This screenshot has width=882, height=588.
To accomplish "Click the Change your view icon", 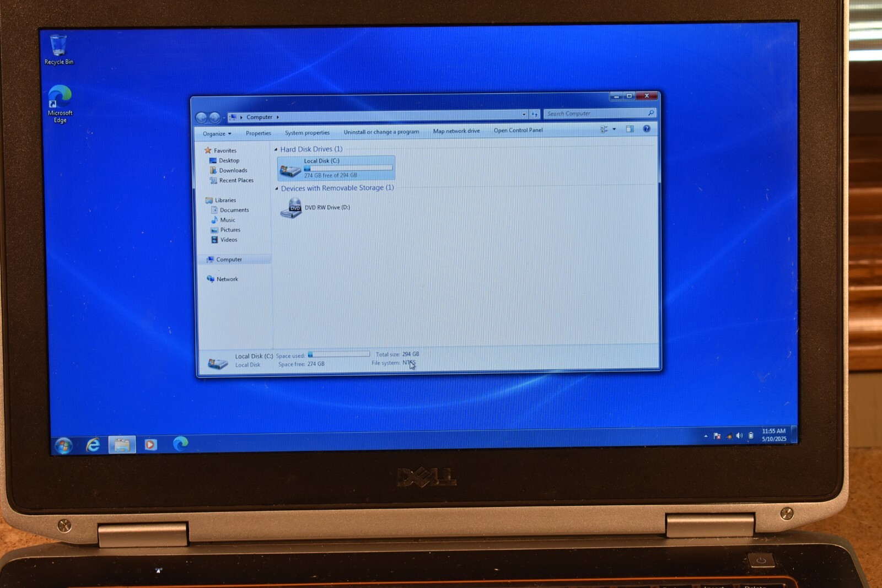I will 604,129.
